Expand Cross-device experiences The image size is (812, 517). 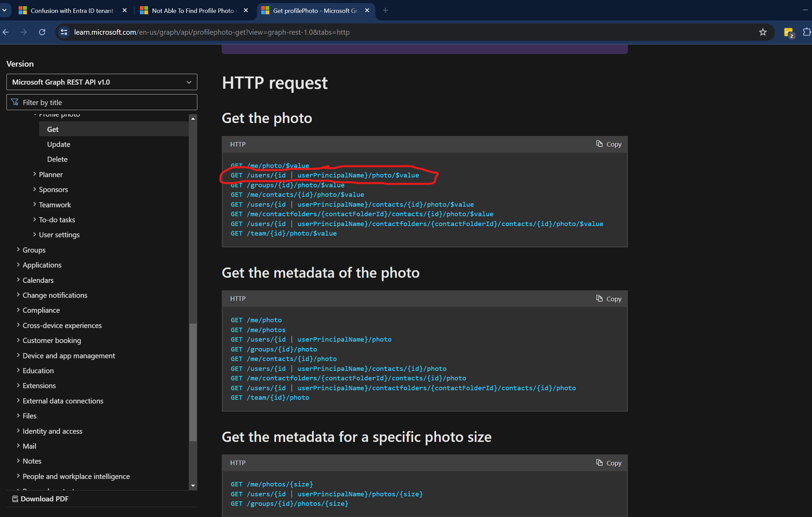coord(62,326)
